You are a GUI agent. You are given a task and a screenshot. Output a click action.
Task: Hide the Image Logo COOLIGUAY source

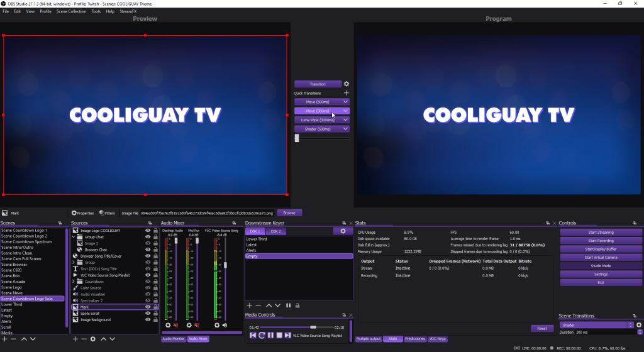coord(148,231)
